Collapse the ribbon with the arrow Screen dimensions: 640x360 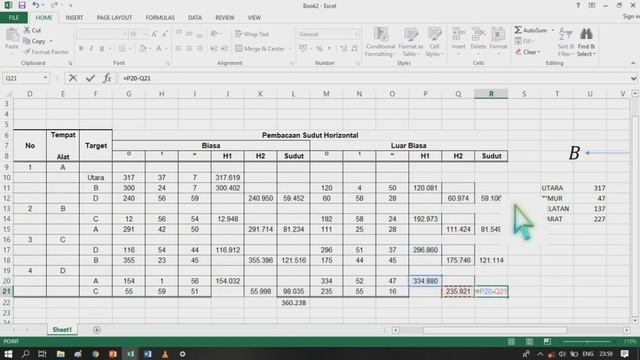633,63
